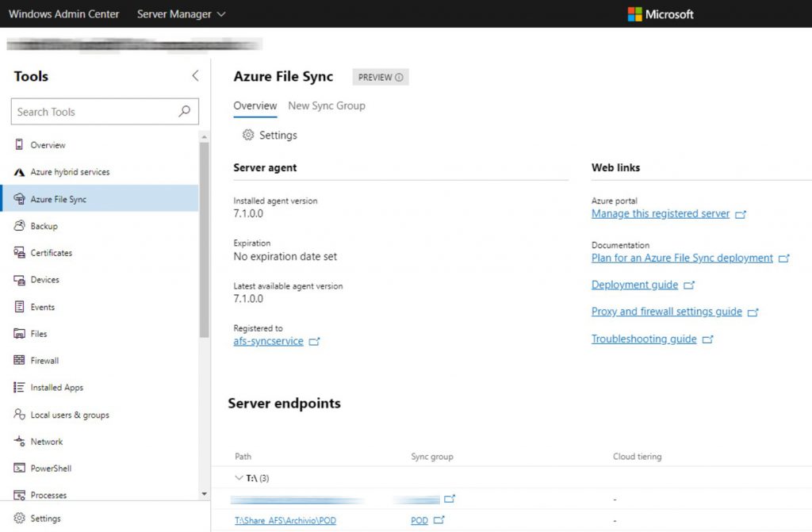Click the Path column header
812x532 pixels.
coord(243,457)
